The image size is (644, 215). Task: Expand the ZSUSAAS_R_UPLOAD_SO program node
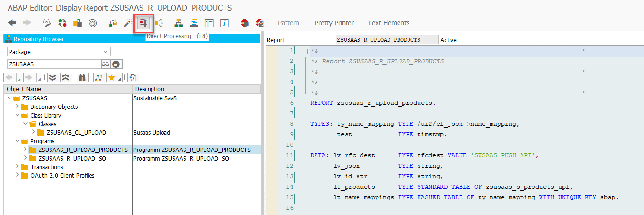point(26,158)
